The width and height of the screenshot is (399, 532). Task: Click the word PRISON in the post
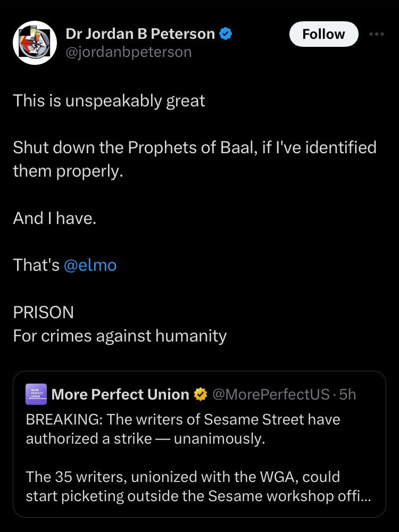(44, 312)
